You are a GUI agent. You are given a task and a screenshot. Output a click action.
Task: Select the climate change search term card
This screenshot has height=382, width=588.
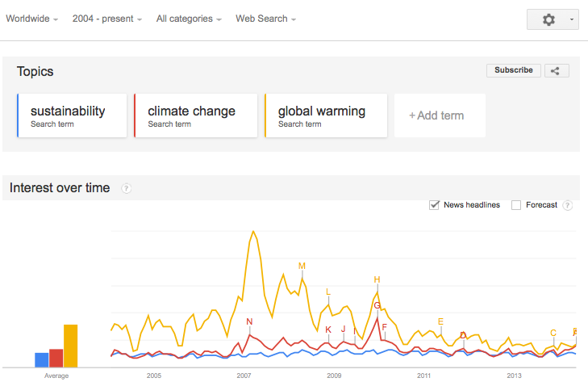pos(196,115)
